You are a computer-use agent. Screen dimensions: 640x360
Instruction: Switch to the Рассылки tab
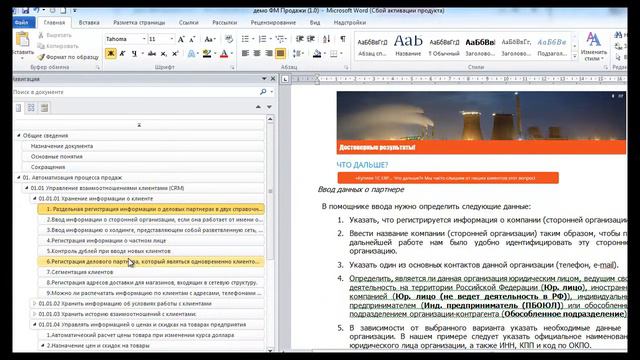pos(224,23)
